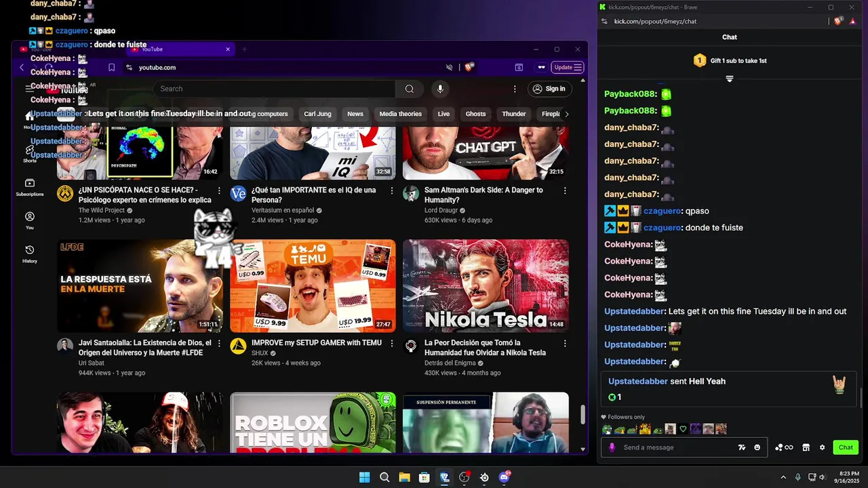868x488 pixels.
Task: Select the Thunder filter chip
Action: 513,114
